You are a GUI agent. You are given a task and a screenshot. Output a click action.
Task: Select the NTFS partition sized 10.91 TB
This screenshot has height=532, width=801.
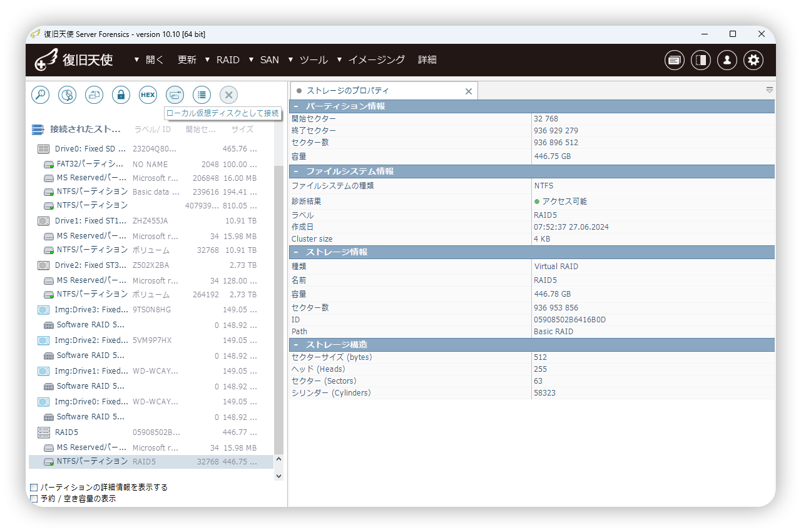click(x=151, y=250)
